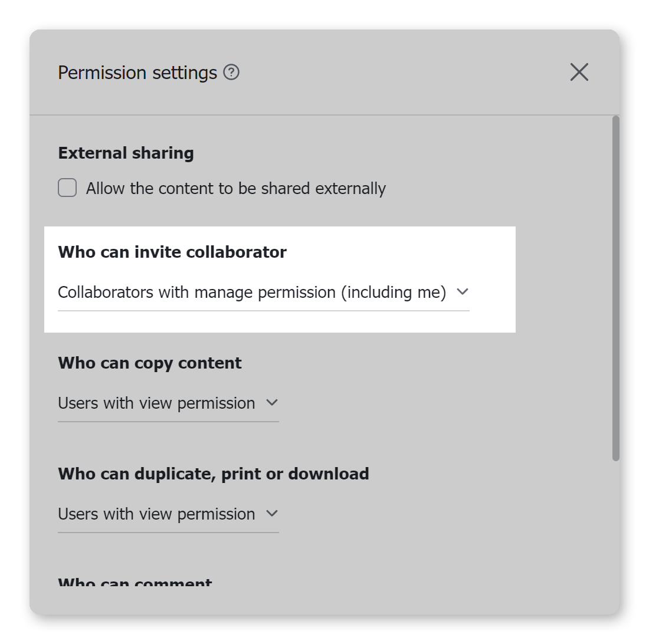Close the Permission settings dialog
649x644 pixels.
[x=579, y=73]
